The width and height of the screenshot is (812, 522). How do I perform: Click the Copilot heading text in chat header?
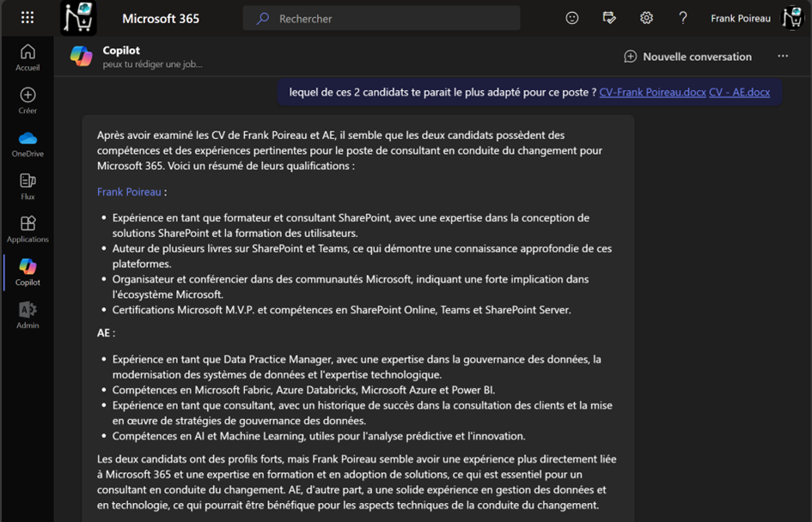point(121,50)
